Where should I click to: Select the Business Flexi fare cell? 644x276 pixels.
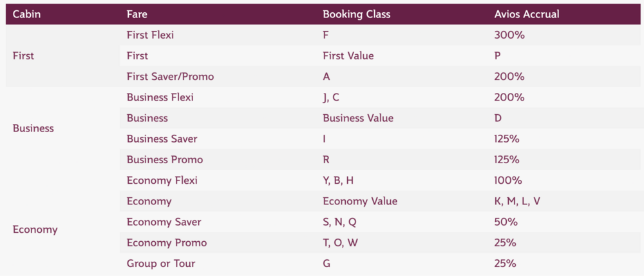click(x=160, y=97)
